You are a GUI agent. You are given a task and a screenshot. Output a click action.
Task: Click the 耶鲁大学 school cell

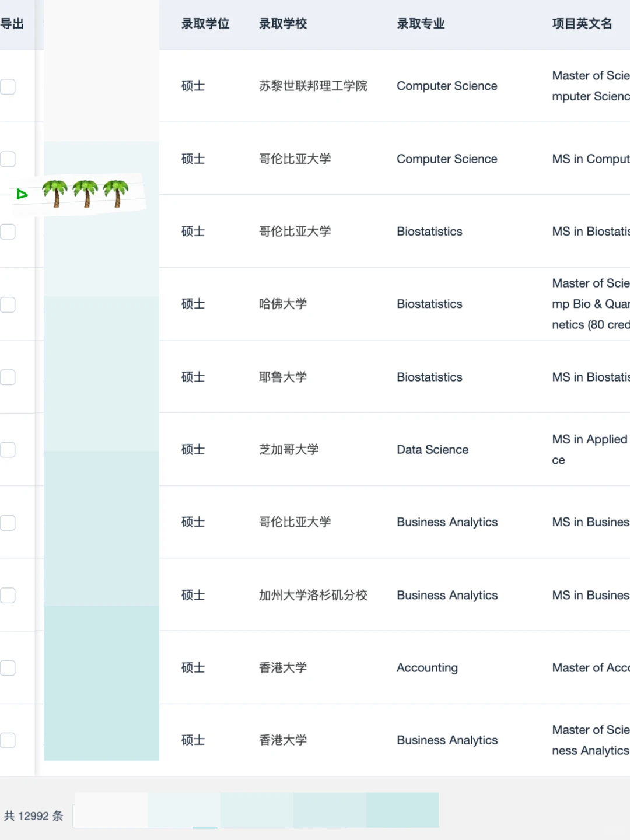tap(283, 377)
